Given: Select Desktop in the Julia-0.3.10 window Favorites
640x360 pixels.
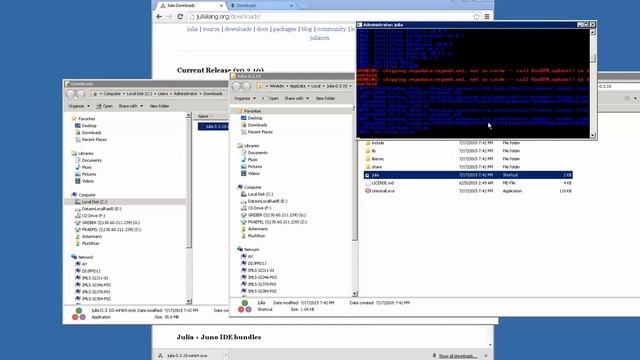Looking at the screenshot, I should [x=255, y=118].
